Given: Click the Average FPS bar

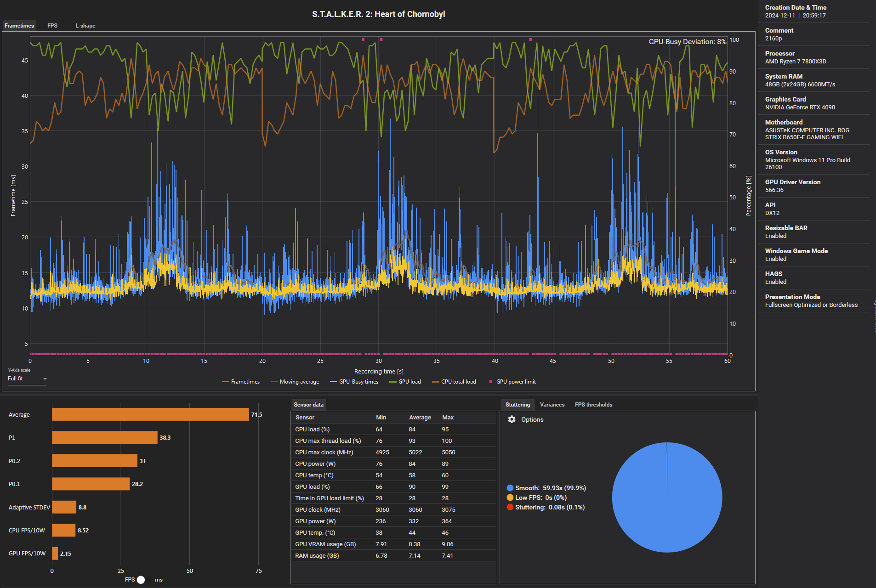Looking at the screenshot, I should pyautogui.click(x=150, y=414).
